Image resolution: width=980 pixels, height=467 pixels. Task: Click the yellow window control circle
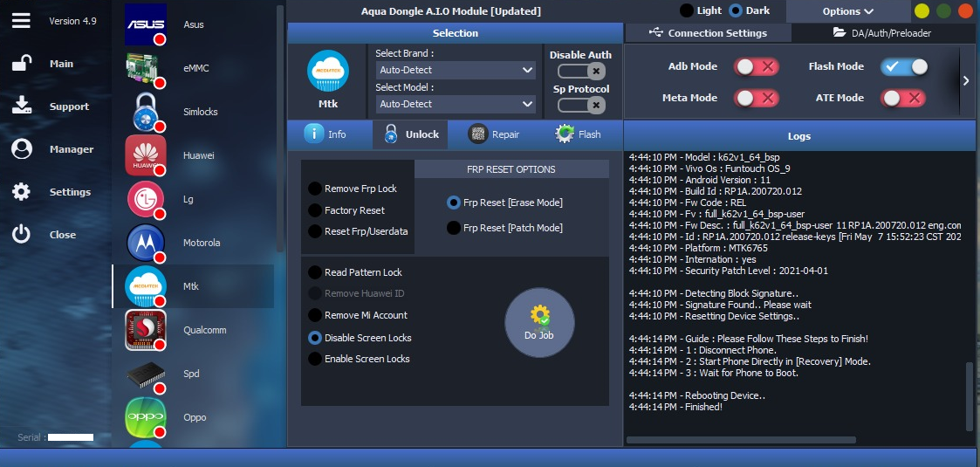click(922, 11)
